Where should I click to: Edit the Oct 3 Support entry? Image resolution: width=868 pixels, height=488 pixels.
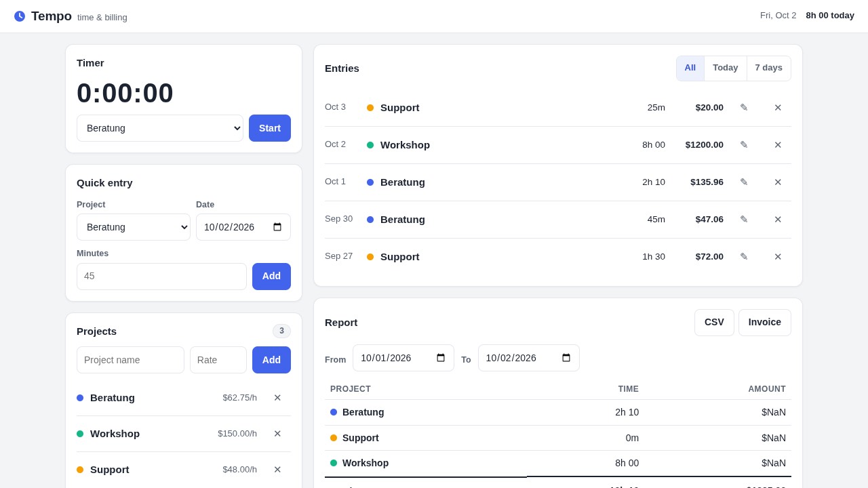click(x=744, y=108)
